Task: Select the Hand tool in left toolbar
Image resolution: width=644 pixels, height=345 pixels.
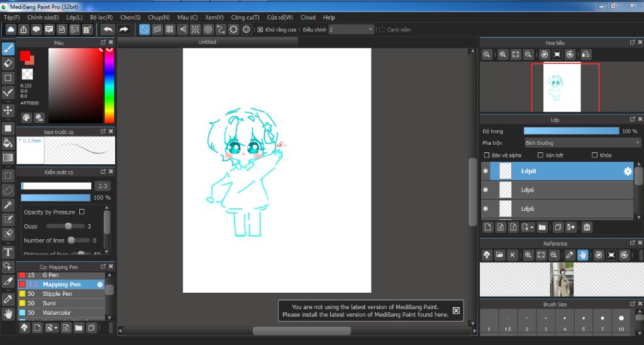Action: tap(8, 314)
